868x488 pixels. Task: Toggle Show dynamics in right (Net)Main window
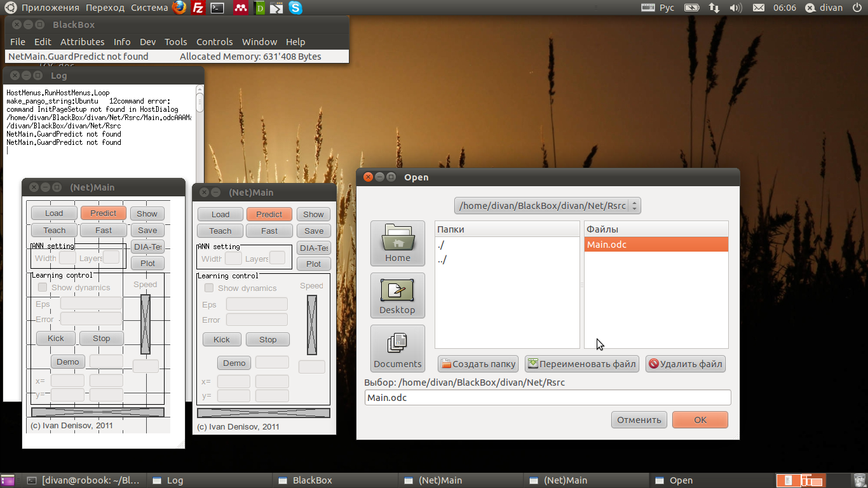coord(209,288)
